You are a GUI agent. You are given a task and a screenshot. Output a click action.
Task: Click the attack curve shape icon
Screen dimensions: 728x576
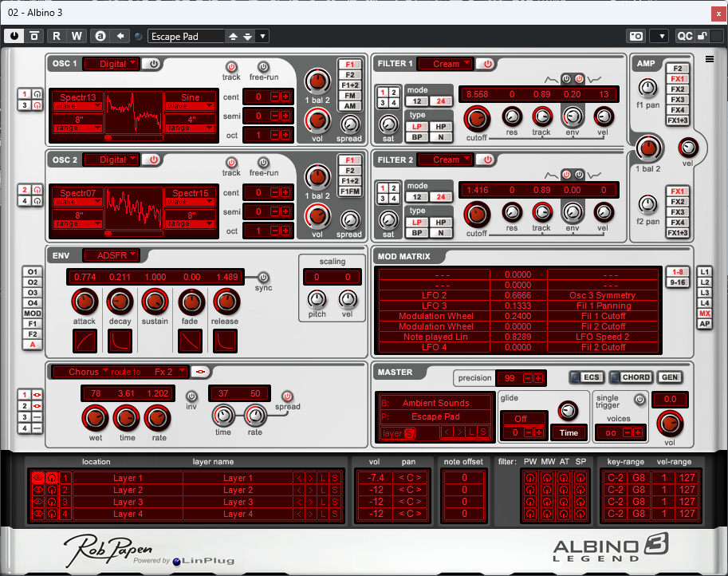point(85,341)
